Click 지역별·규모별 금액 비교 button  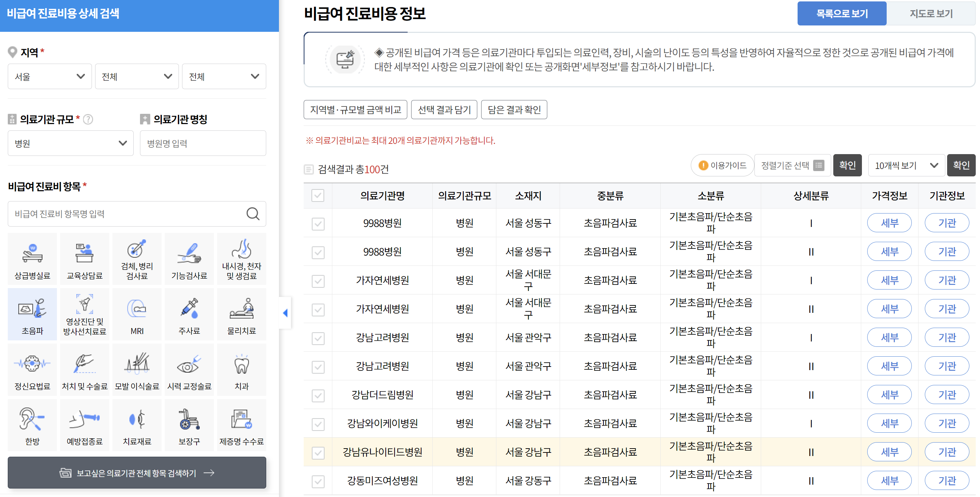point(355,110)
